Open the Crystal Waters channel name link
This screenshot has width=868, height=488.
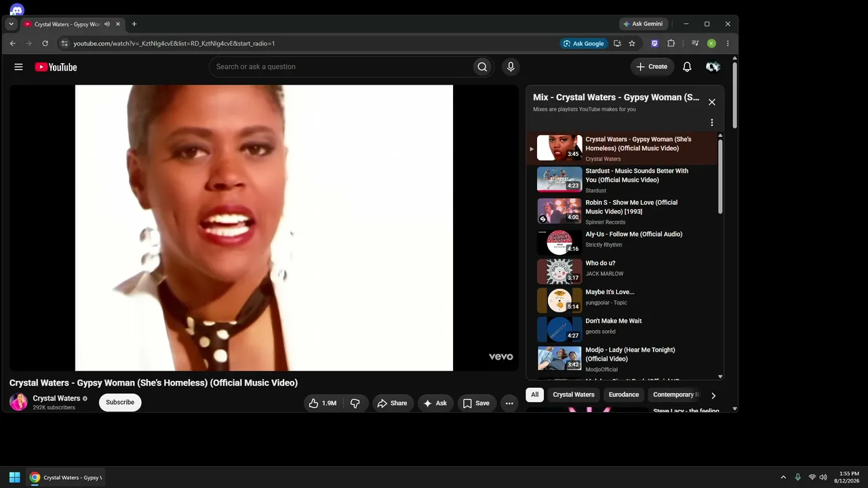click(56, 399)
